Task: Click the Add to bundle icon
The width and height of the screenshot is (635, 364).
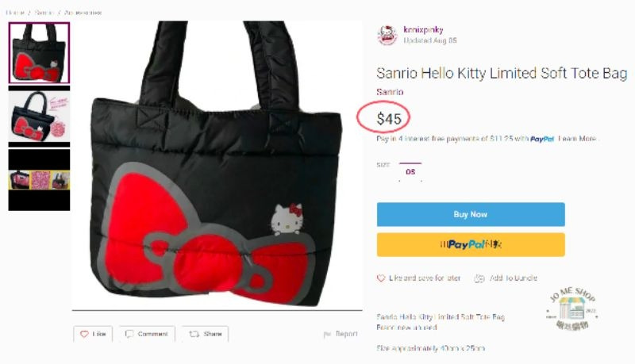Action: 479,278
